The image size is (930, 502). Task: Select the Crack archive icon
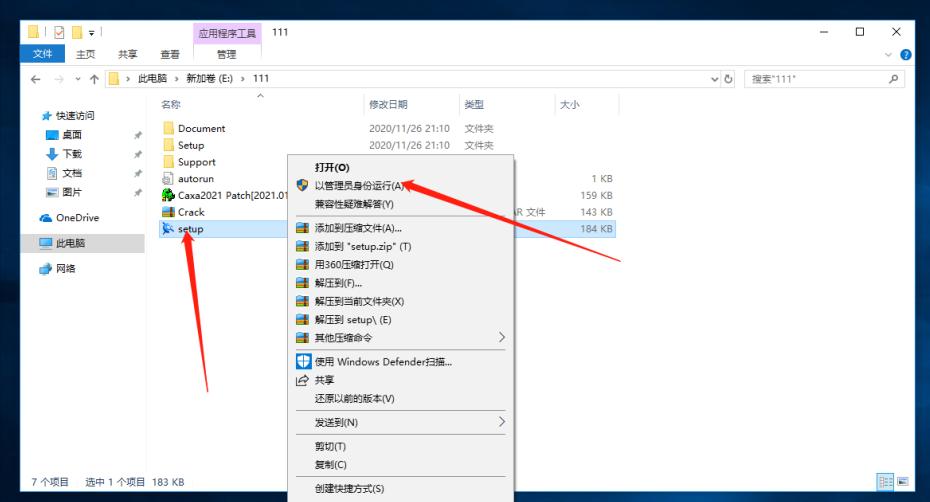coord(168,212)
